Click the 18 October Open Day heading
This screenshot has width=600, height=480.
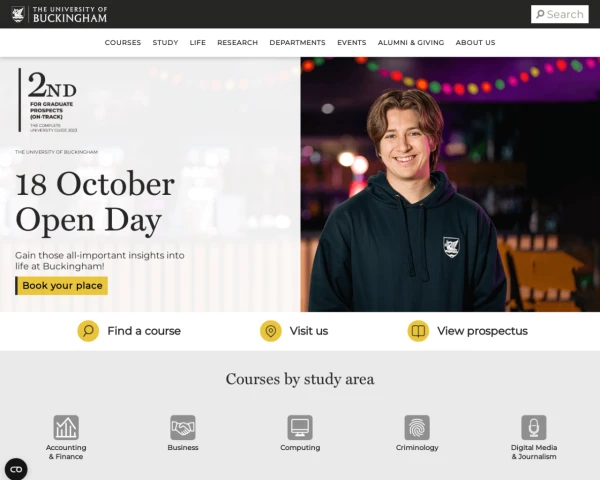[x=95, y=202]
